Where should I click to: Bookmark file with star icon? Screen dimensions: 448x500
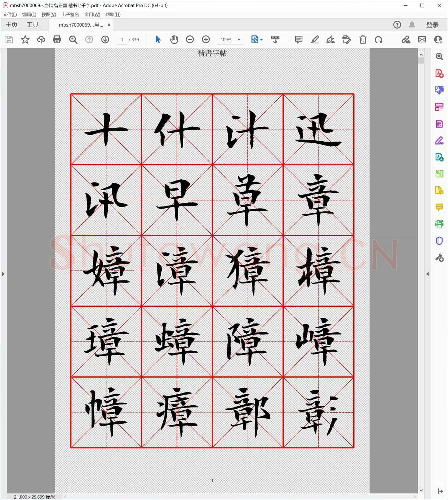[25, 39]
